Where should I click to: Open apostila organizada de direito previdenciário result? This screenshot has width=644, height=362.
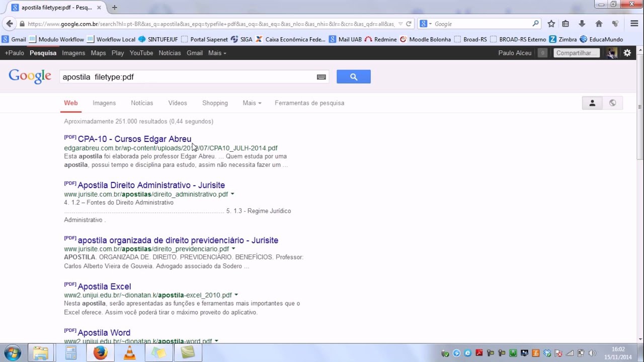178,240
